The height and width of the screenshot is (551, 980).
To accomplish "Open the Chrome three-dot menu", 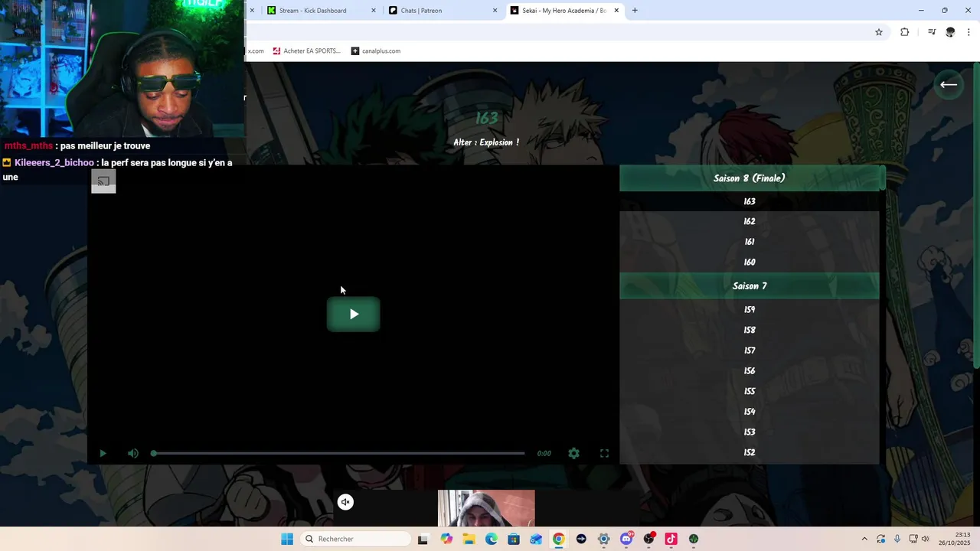I will (x=969, y=32).
